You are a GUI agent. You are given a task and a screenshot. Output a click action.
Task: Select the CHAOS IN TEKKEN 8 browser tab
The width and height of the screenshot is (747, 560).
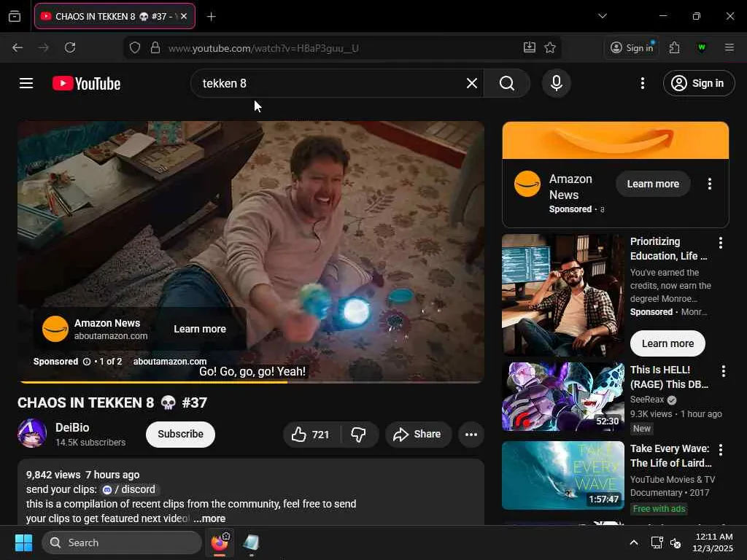point(115,16)
